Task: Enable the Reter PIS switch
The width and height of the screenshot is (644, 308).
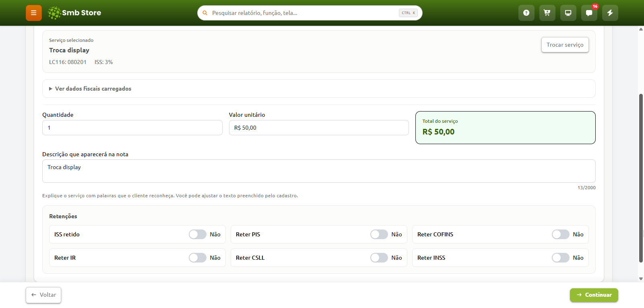Action: 379,234
